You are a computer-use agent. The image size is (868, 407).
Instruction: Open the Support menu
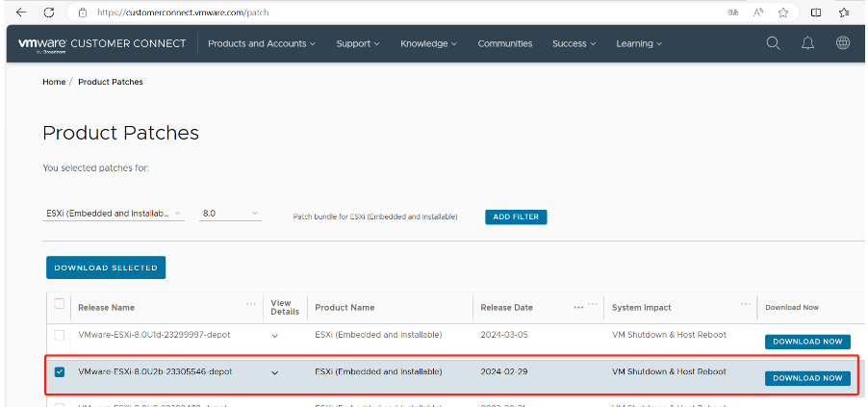pyautogui.click(x=358, y=43)
